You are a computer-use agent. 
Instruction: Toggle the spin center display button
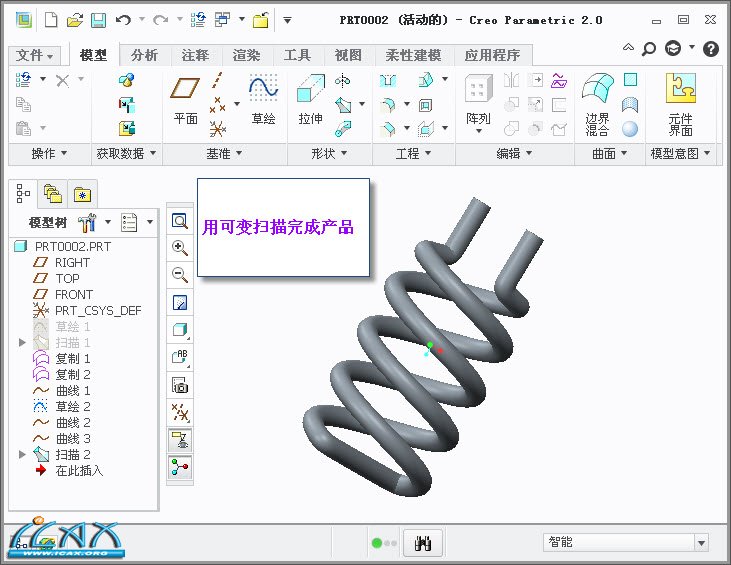click(x=180, y=467)
